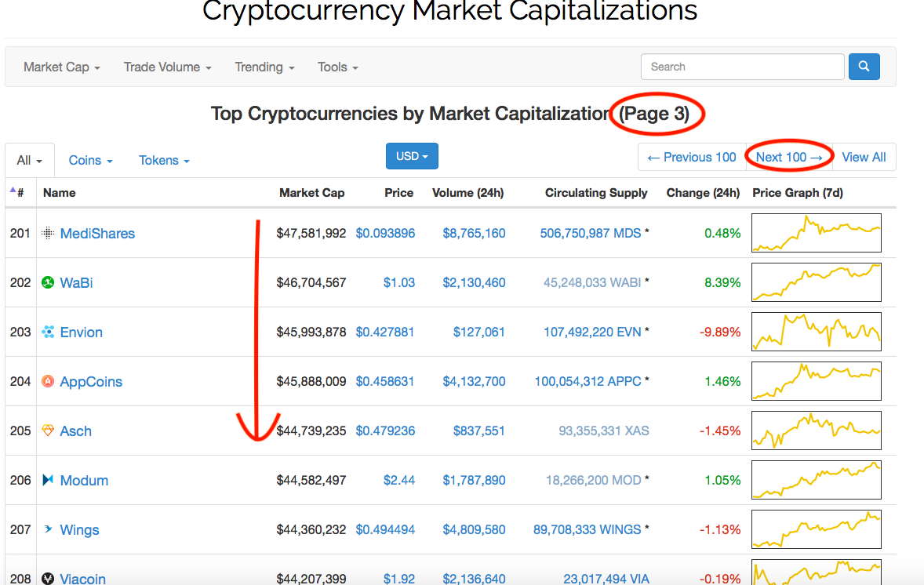The image size is (924, 585).
Task: Click the Wings coin icon
Action: coord(48,529)
